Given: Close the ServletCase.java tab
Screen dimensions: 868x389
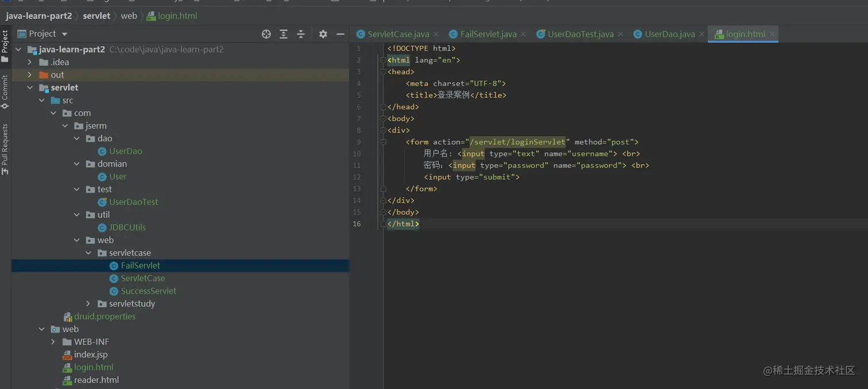Looking at the screenshot, I should [436, 34].
